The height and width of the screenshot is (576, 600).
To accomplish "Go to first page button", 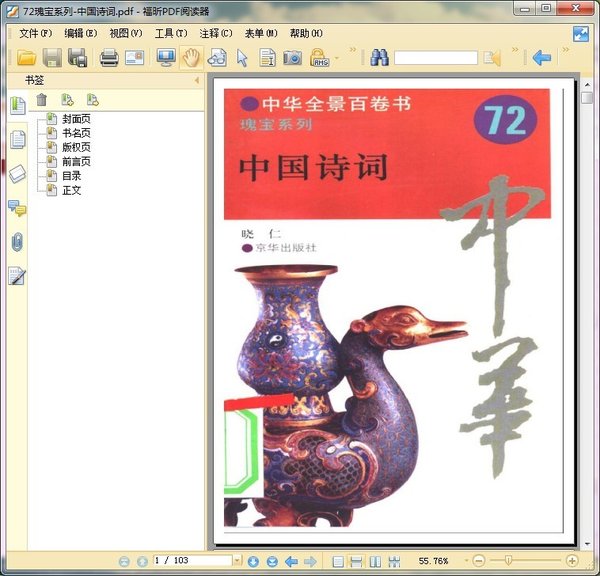I will (x=124, y=561).
